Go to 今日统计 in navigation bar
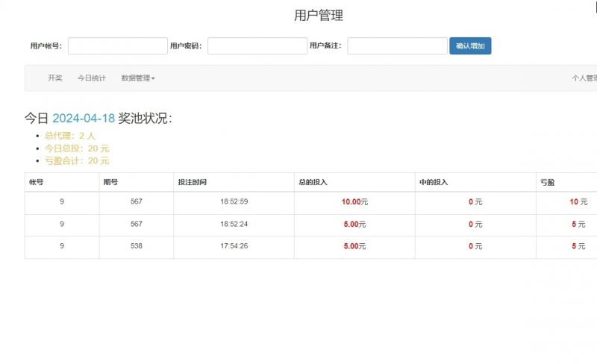597x364 pixels. pos(92,78)
